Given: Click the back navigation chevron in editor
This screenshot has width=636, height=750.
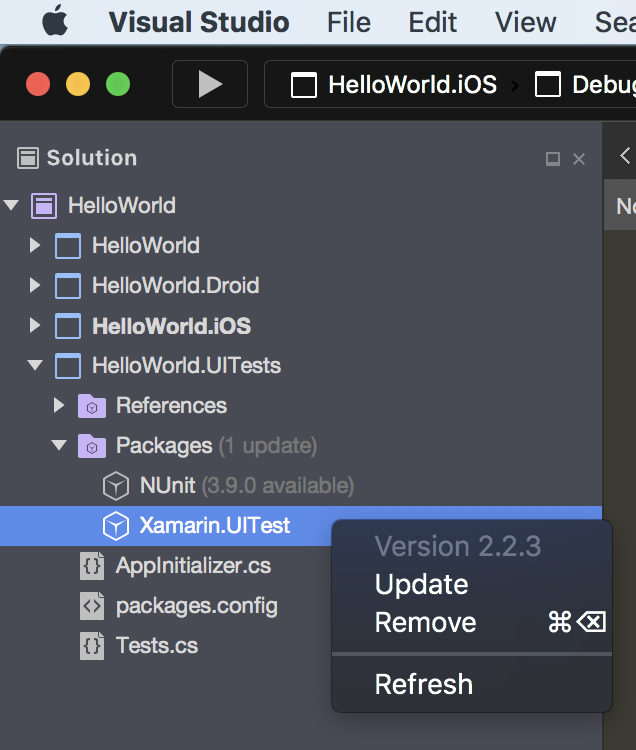Looking at the screenshot, I should click(625, 155).
